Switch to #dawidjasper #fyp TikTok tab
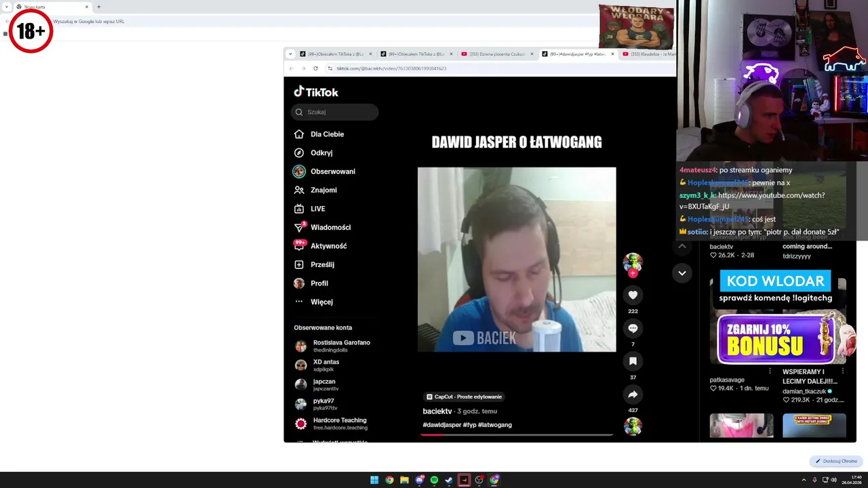Viewport: 868px width, 488px height. click(578, 54)
